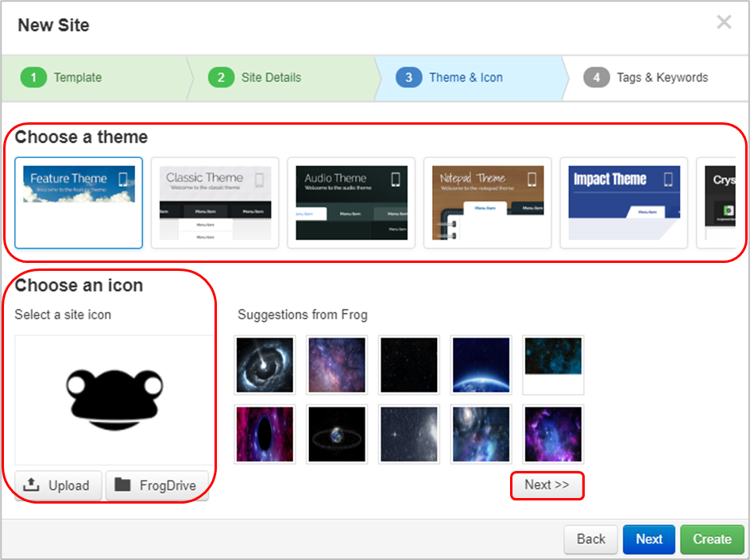Jump to Tags & Keywords step
The height and width of the screenshot is (560, 750).
pyautogui.click(x=655, y=78)
